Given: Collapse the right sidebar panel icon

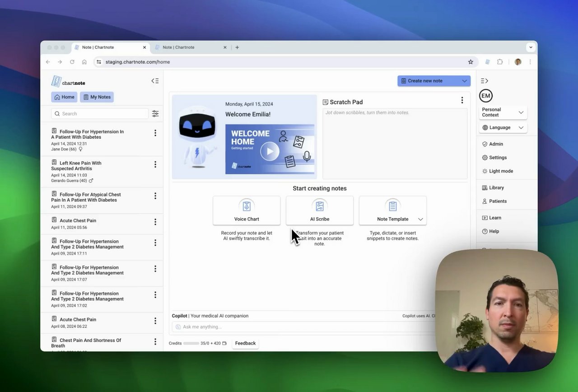Looking at the screenshot, I should click(485, 81).
